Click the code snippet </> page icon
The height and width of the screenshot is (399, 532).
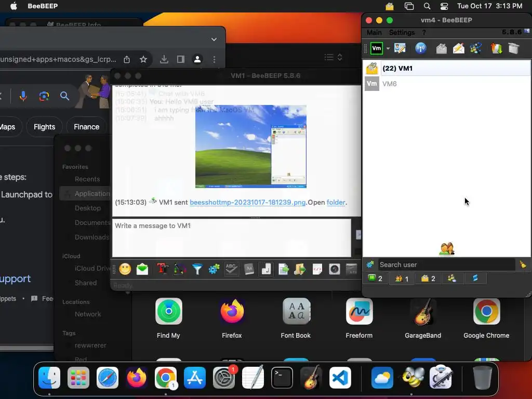coord(317,270)
